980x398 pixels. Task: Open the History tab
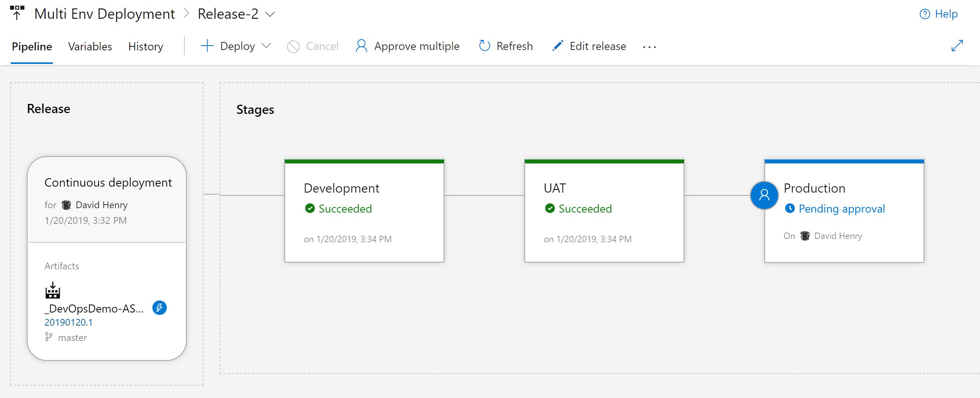(146, 46)
